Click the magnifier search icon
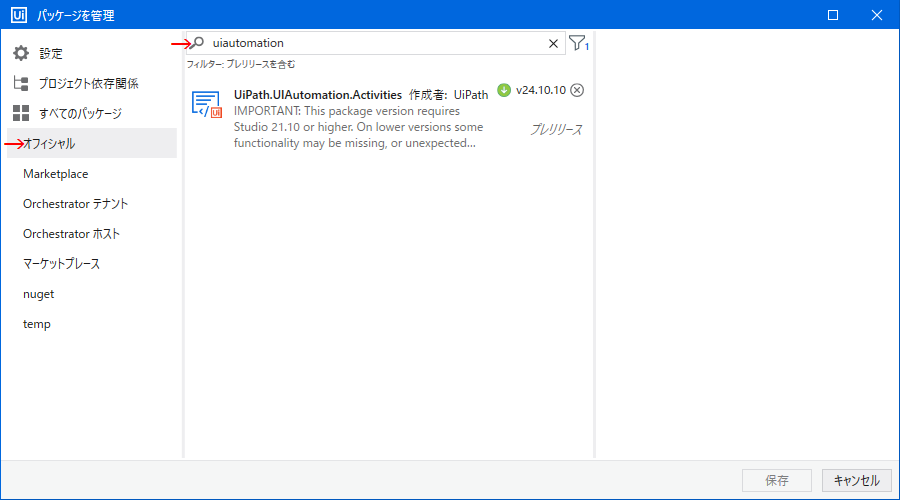The width and height of the screenshot is (900, 500). 197,43
